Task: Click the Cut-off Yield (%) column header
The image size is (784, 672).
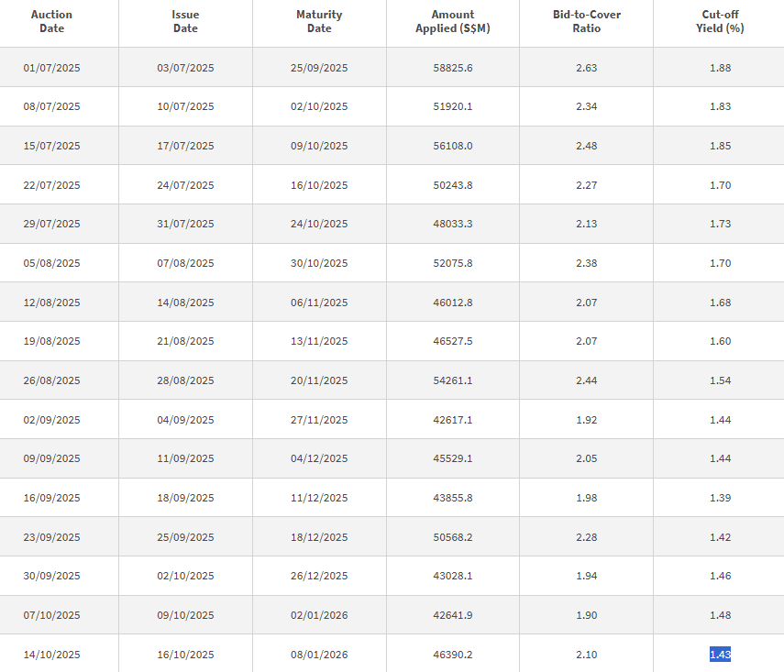Action: [720, 22]
